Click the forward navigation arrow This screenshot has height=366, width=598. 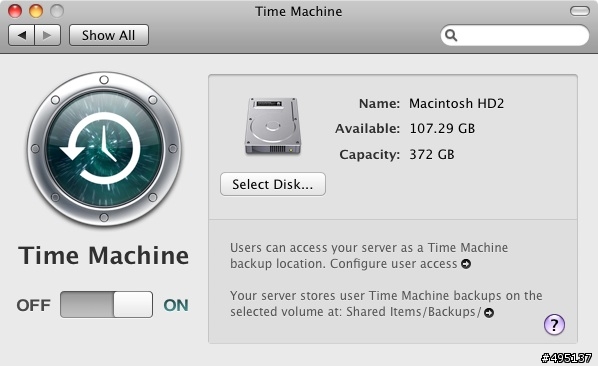48,35
